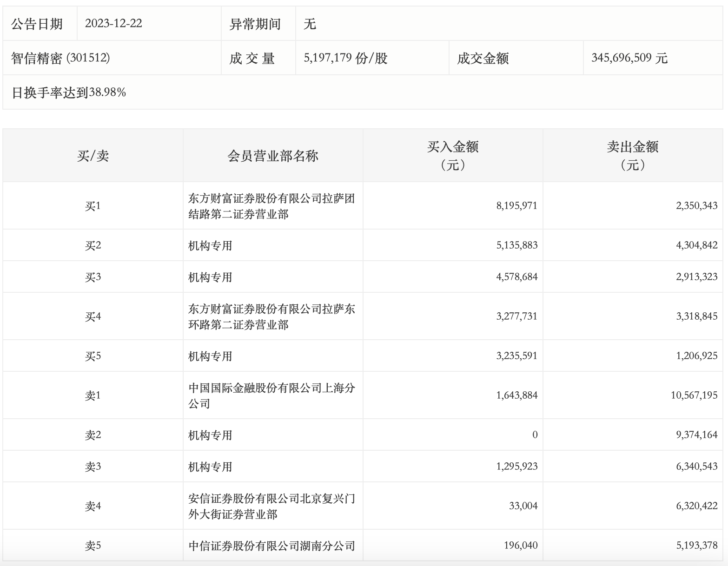Click the 买/卖 column header

[93, 156]
